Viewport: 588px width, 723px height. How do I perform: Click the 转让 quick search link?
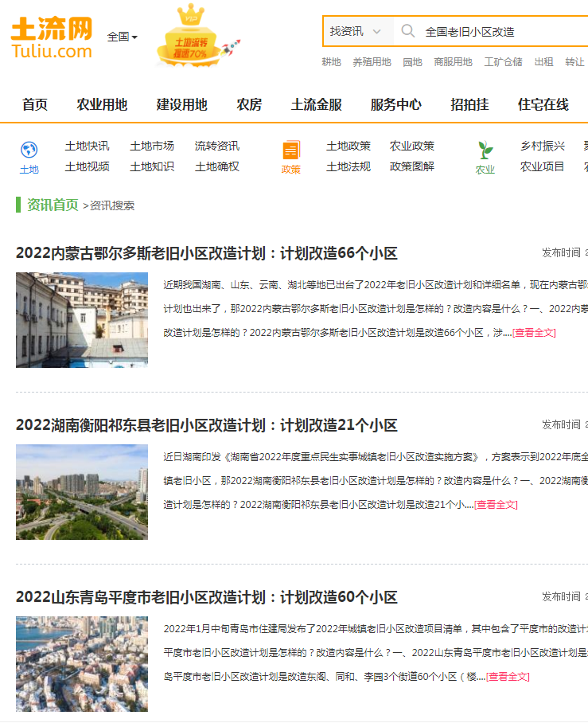[x=574, y=62]
